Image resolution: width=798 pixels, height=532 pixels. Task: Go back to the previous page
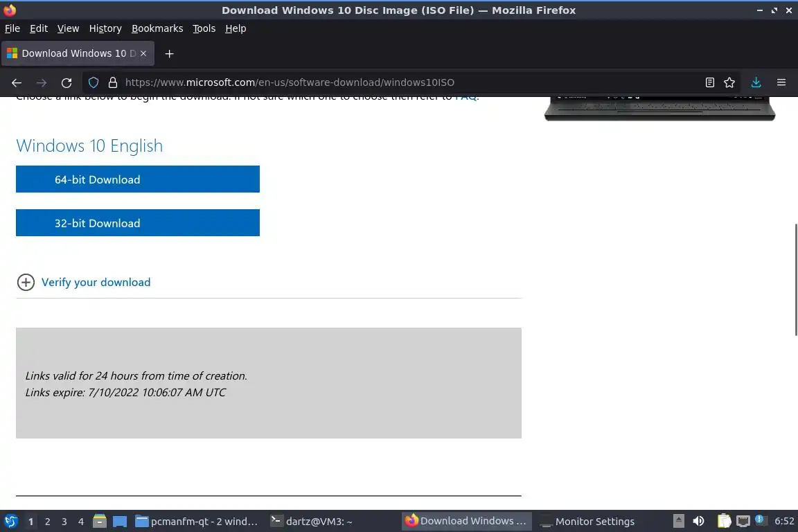pos(17,82)
